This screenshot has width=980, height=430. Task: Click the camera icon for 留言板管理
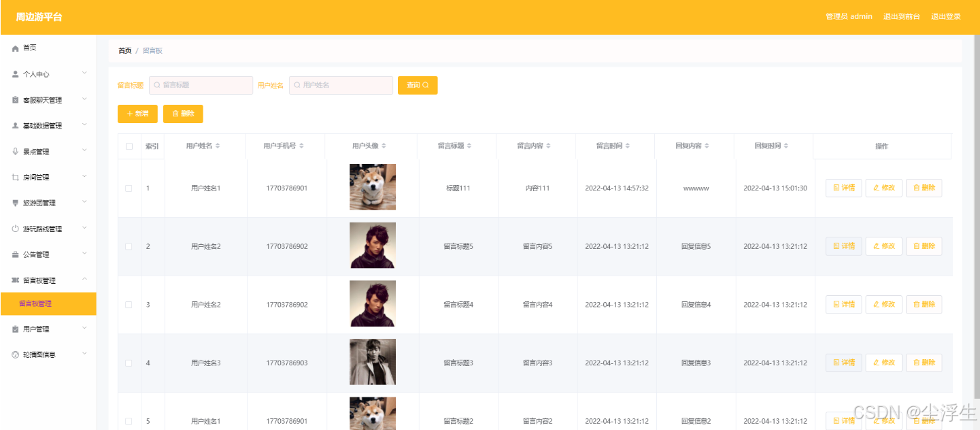pyautogui.click(x=15, y=280)
